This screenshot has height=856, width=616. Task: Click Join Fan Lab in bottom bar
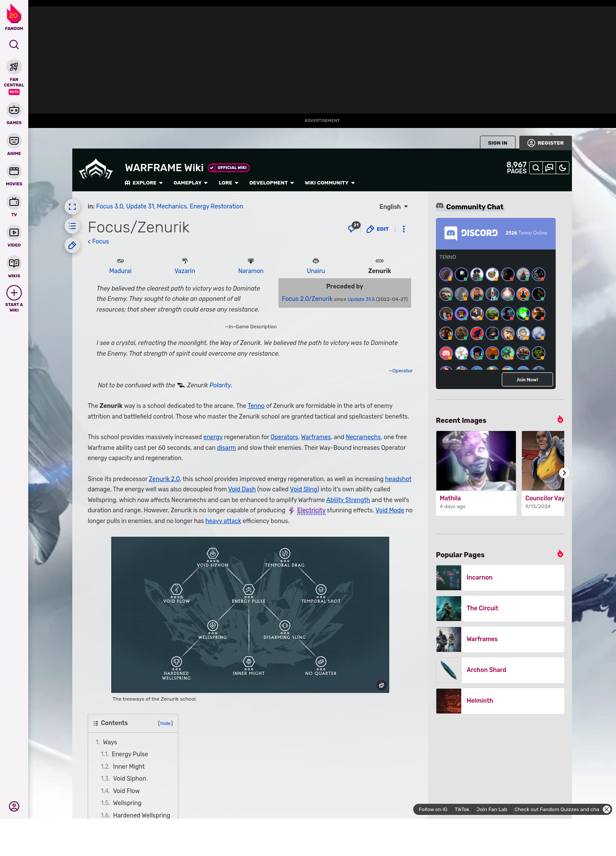pos(492,809)
